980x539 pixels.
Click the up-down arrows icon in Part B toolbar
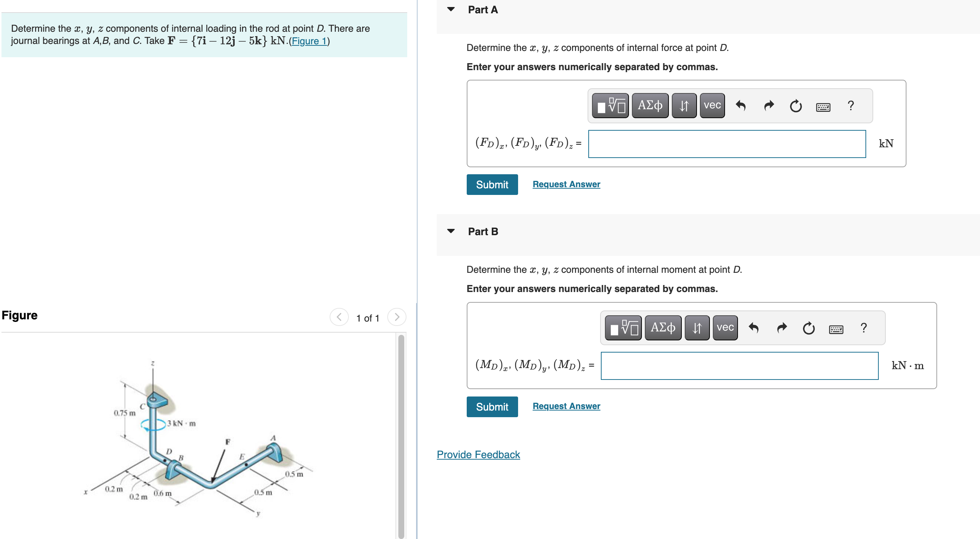pyautogui.click(x=697, y=328)
